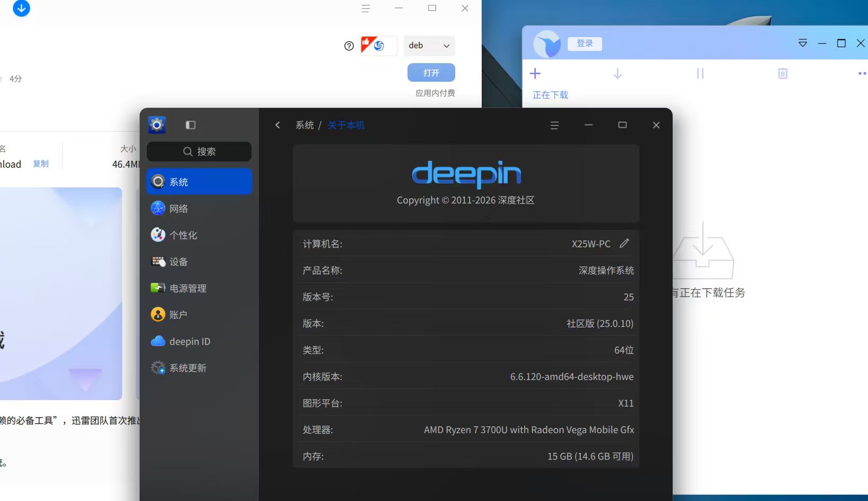The width and height of the screenshot is (868, 501).
Task: Click the 内核版本: label
Action: (x=323, y=376)
